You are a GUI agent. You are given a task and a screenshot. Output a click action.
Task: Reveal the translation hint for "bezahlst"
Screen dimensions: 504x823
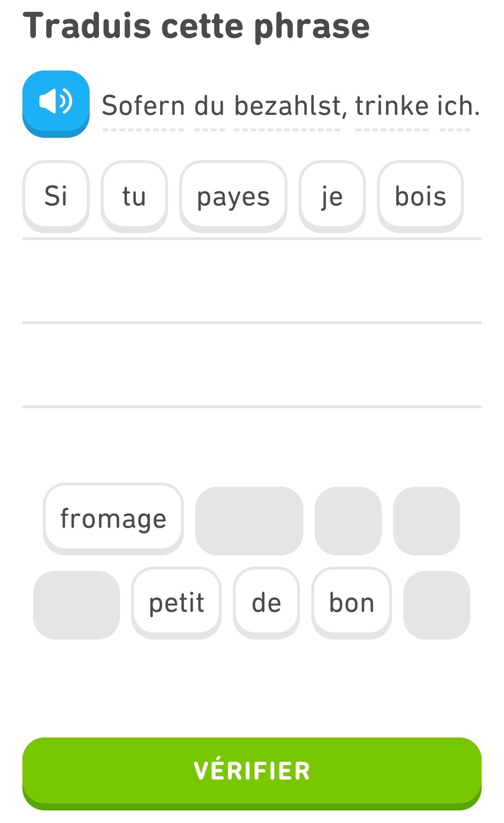coord(287,106)
